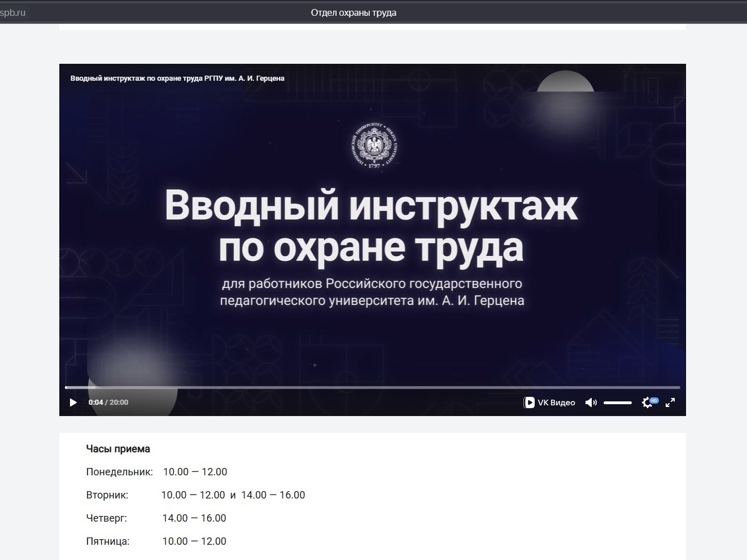Click the Herzen University emblem in video

tap(374, 146)
